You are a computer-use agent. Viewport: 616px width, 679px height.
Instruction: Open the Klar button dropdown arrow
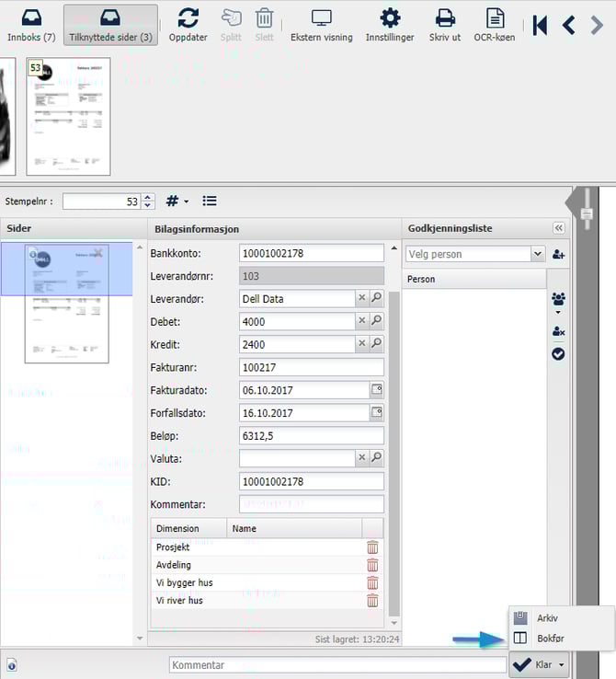(561, 665)
